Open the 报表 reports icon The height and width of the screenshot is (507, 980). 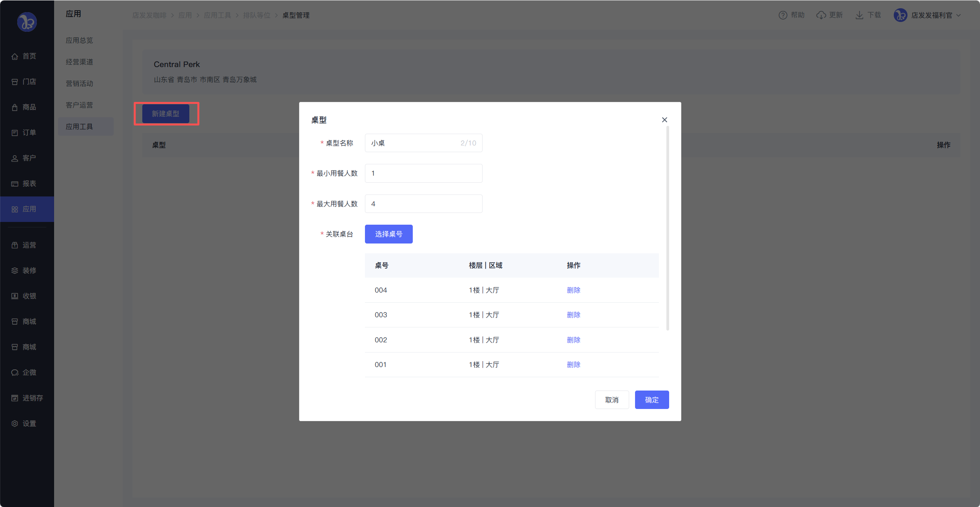click(x=15, y=184)
